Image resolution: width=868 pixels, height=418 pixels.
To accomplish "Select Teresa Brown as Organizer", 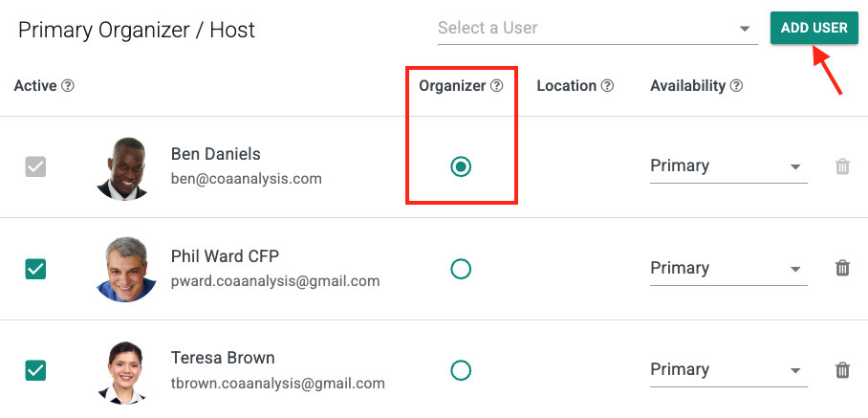I will coord(461,370).
